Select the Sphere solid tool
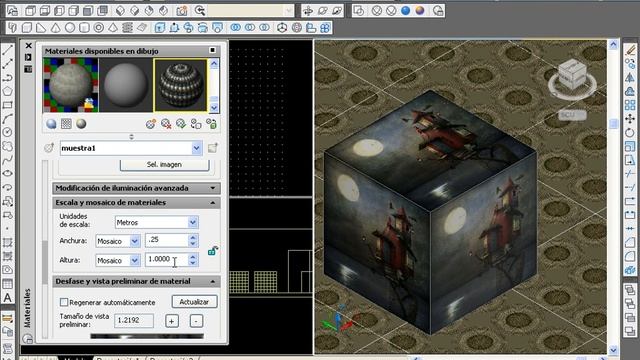 pos(70,27)
